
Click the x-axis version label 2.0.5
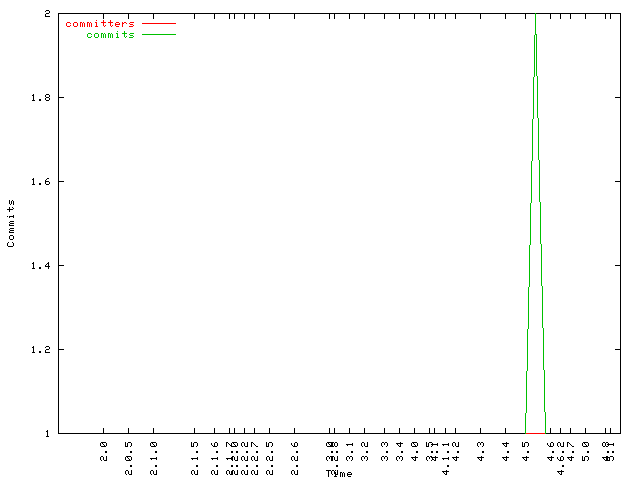click(x=128, y=453)
